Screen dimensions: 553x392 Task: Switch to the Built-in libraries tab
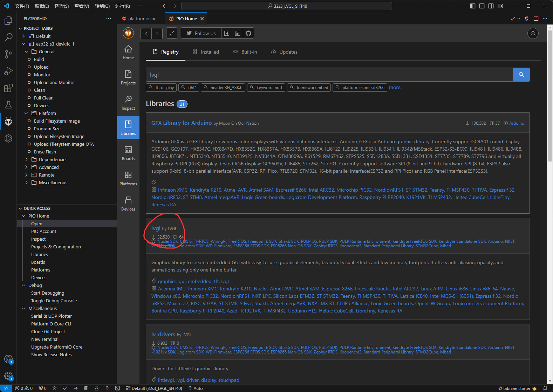[245, 52]
